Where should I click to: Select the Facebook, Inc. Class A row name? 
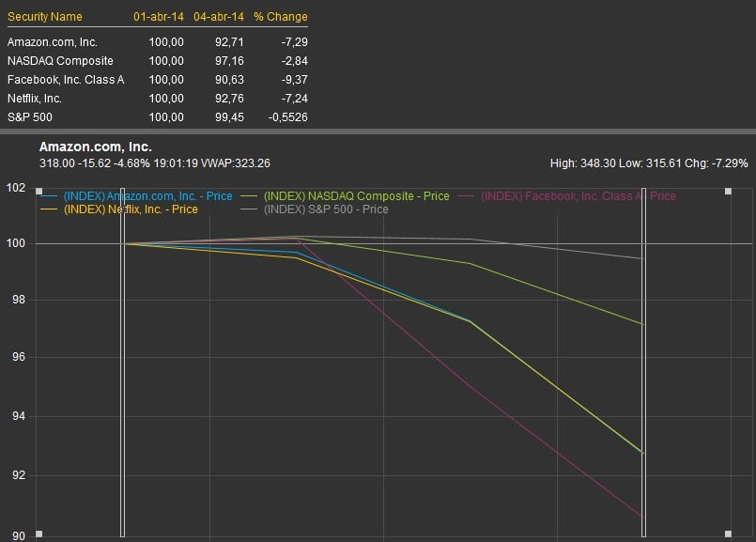[66, 80]
